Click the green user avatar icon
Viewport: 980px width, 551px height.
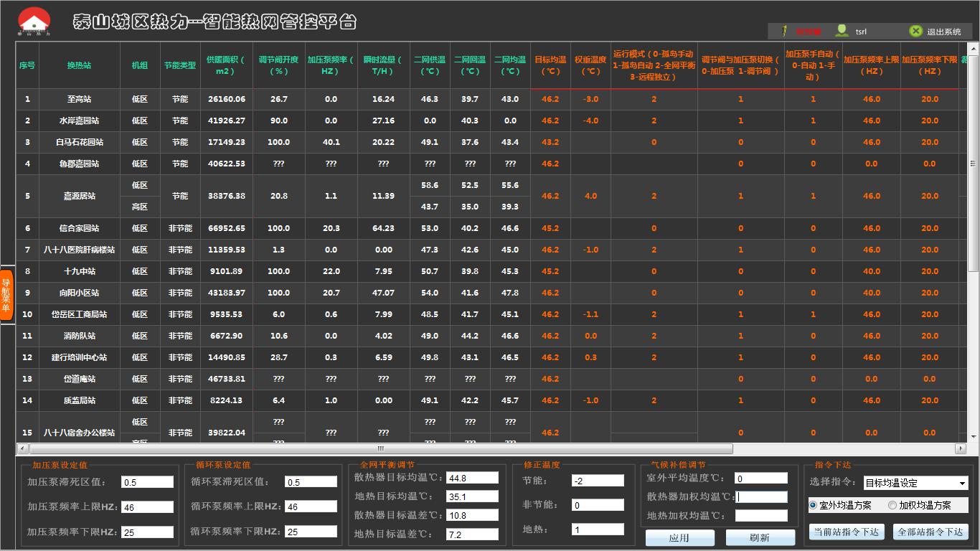click(x=842, y=31)
